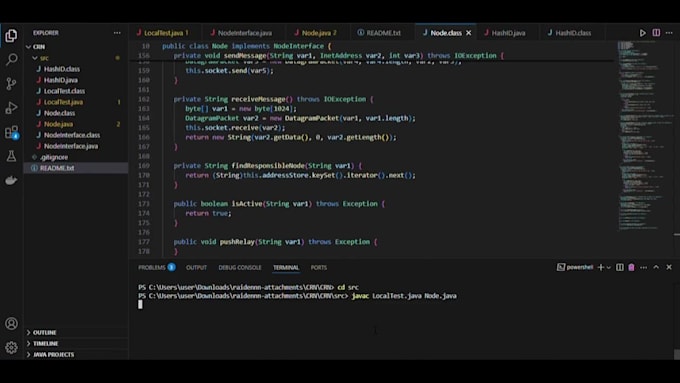Open the Docker whale icon
The image size is (680, 383).
11,180
